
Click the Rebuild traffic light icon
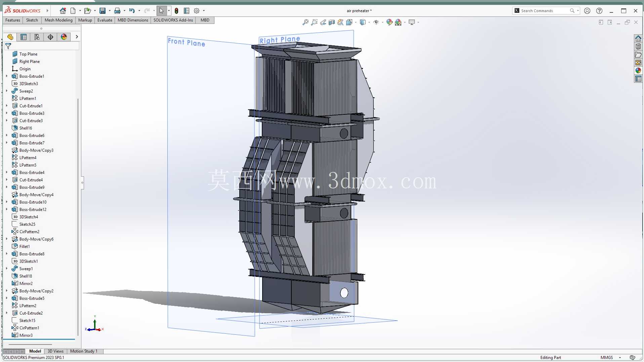[176, 11]
